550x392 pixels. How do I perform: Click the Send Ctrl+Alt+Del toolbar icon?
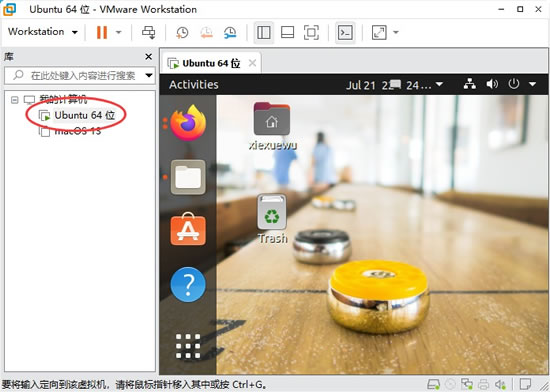[x=148, y=32]
